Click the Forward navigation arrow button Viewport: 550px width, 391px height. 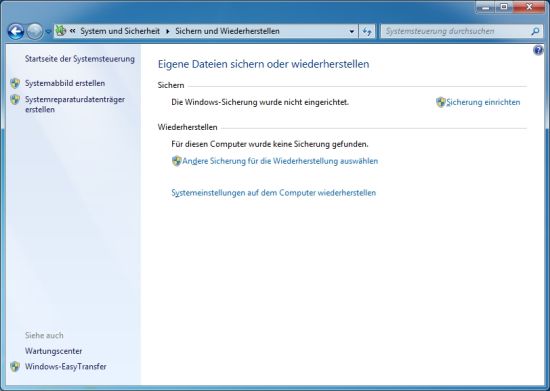point(35,32)
